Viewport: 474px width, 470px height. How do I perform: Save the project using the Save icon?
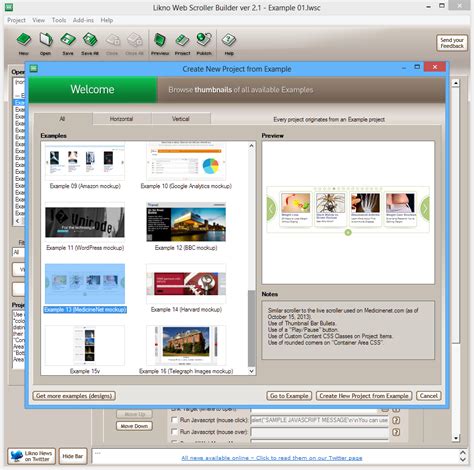[x=68, y=40]
